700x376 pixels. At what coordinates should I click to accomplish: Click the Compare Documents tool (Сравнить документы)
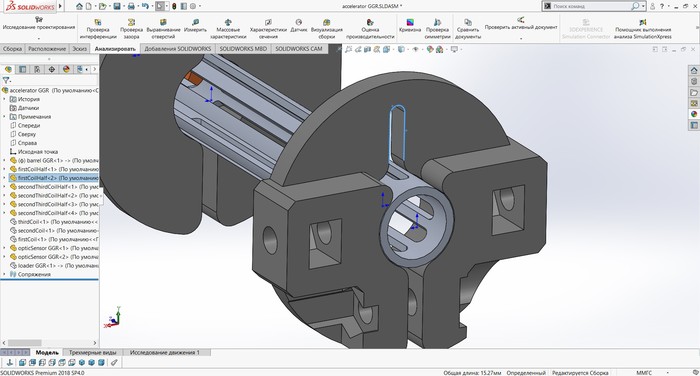[x=468, y=29]
